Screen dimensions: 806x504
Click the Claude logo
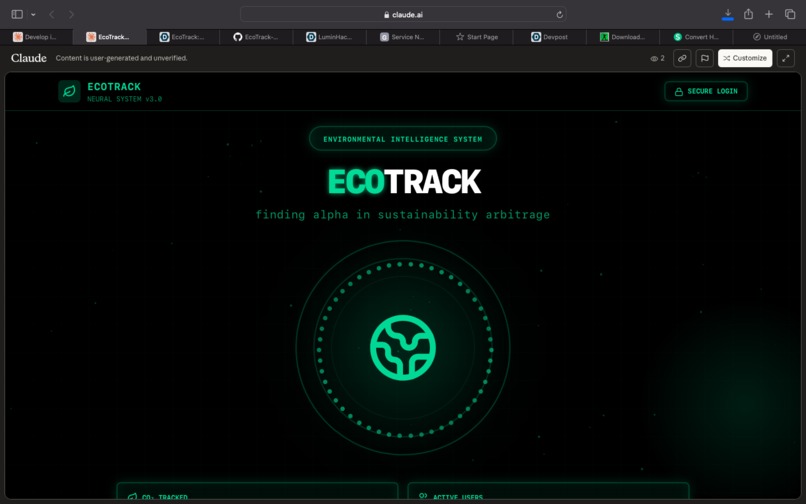coord(29,58)
